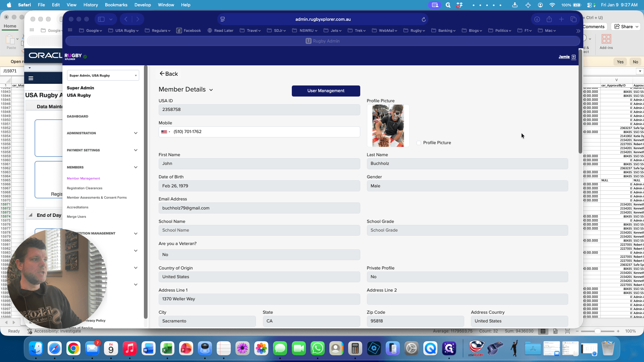
Task: Click the Share button in Excel window
Action: 626,27
